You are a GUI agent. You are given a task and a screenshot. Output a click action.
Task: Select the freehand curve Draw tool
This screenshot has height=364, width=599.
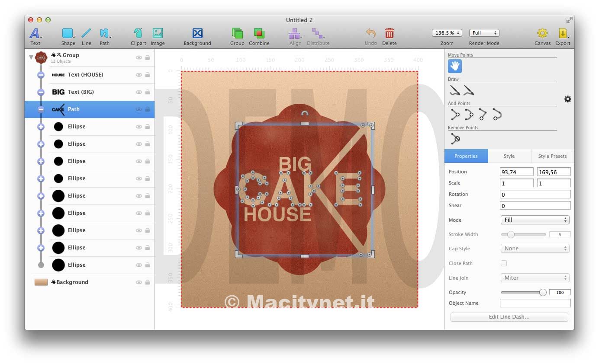[x=454, y=90]
